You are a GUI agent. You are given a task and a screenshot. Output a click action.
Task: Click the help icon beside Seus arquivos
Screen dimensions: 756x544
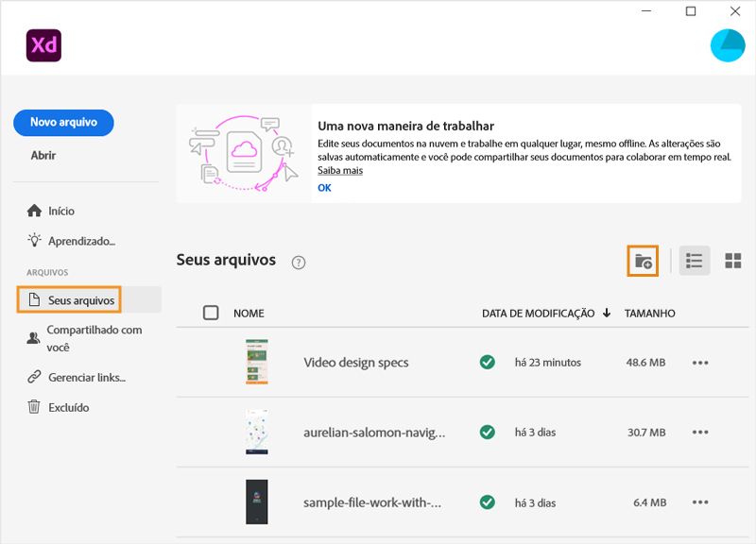click(x=299, y=263)
